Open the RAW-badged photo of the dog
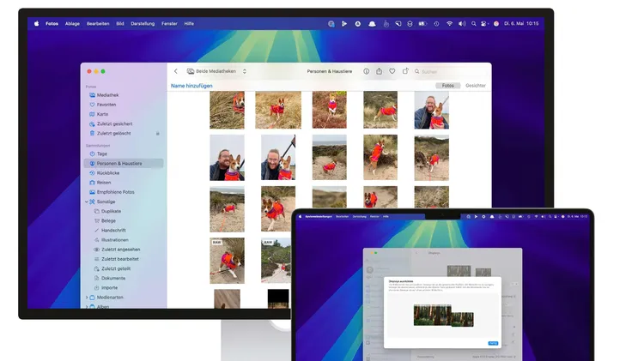The width and height of the screenshot is (644, 361). 228,261
